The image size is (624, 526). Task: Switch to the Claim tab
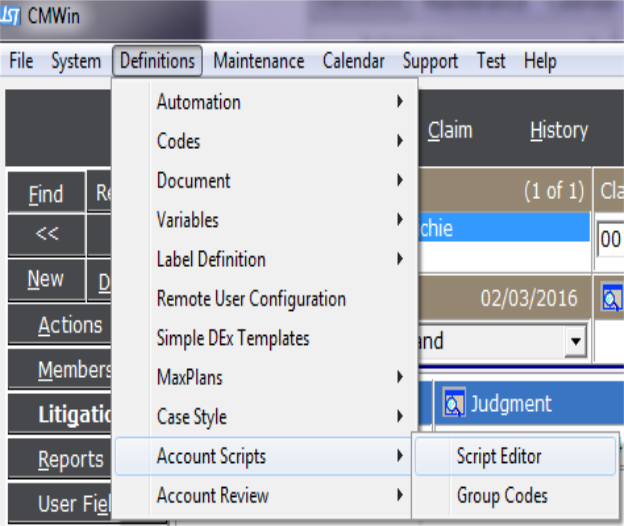450,131
